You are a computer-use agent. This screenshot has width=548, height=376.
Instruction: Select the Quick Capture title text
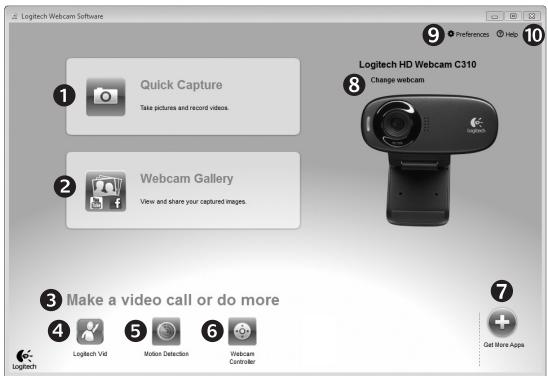tap(181, 85)
